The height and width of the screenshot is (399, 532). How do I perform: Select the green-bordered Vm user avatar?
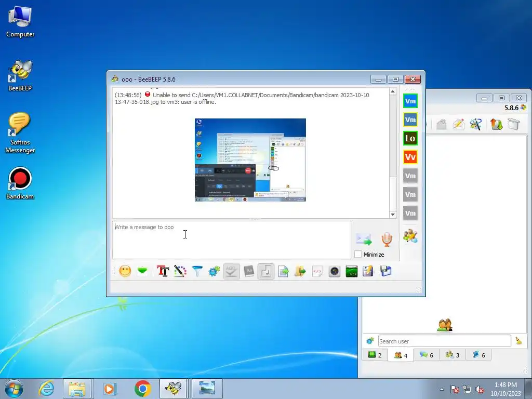[x=410, y=101]
